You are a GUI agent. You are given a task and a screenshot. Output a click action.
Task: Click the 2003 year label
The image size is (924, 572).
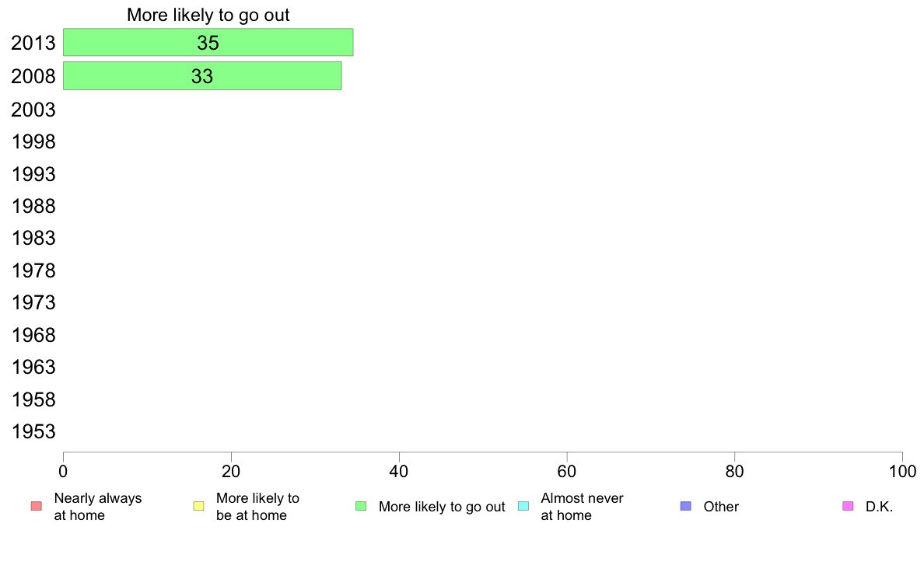pos(33,110)
